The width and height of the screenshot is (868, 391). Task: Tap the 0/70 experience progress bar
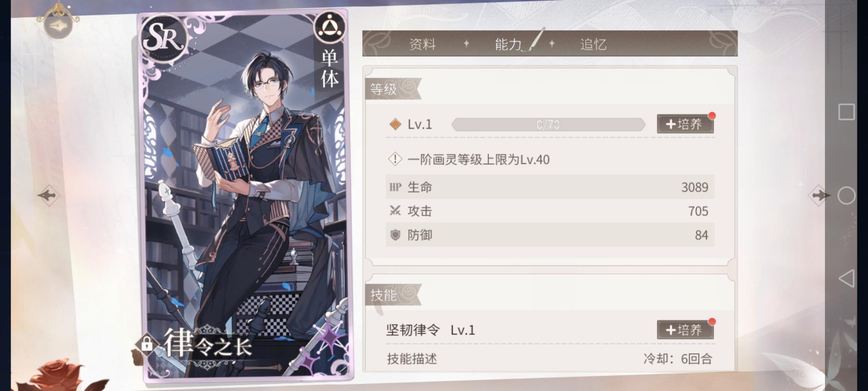click(548, 125)
